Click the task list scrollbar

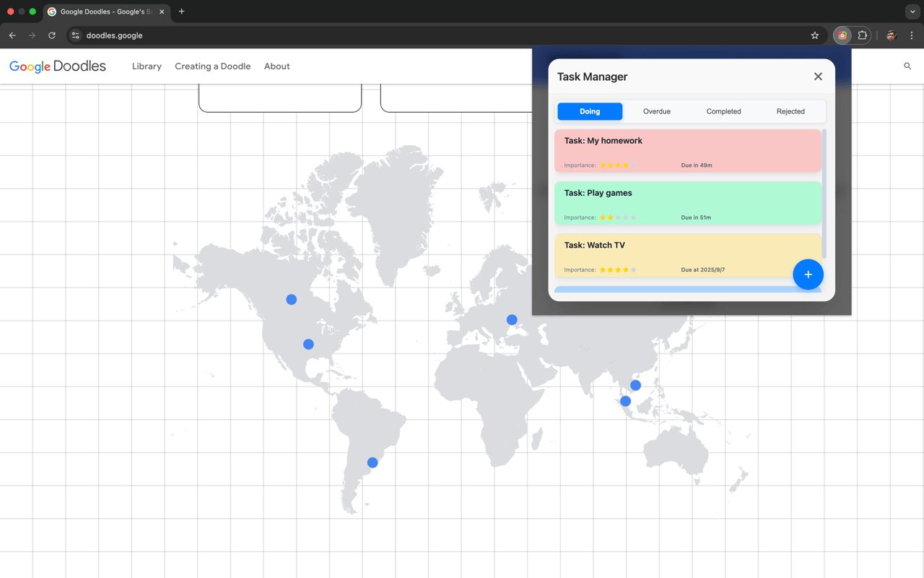(824, 195)
